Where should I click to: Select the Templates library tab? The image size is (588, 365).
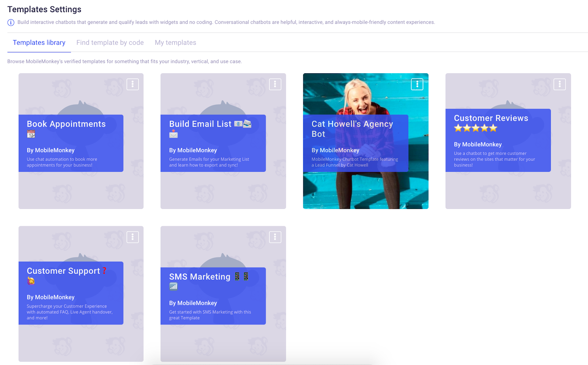coord(39,43)
